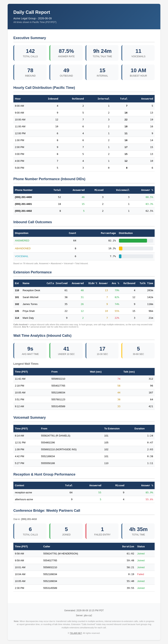Click phone number (555) 201-4401
The image size is (168, 644).
coord(23,204)
